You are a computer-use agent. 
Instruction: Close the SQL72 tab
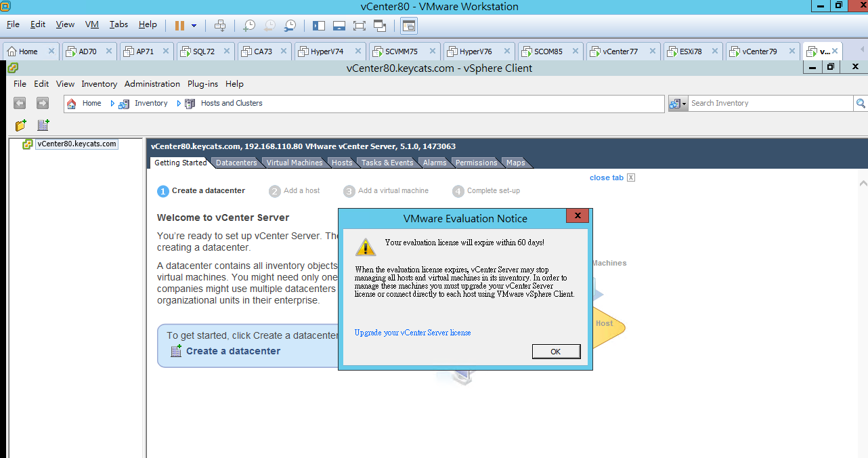pos(225,51)
